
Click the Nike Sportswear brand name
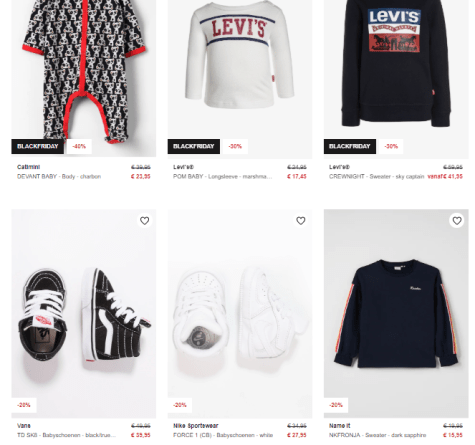(x=196, y=426)
